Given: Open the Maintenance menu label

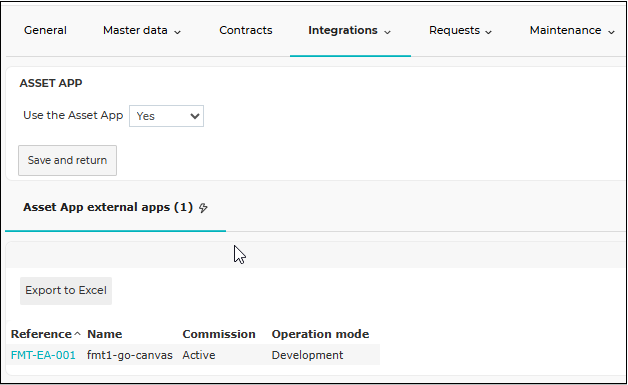Looking at the screenshot, I should (x=565, y=30).
